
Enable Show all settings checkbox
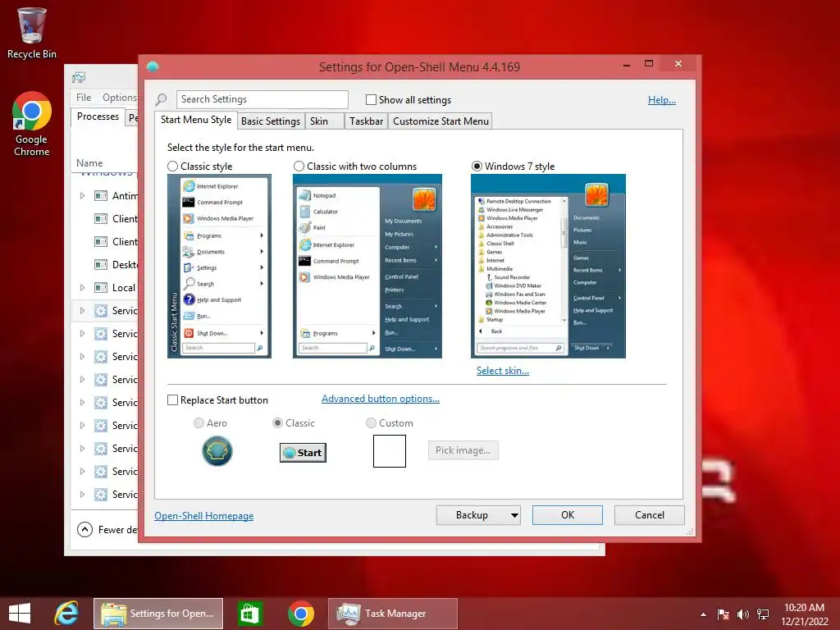pos(371,99)
